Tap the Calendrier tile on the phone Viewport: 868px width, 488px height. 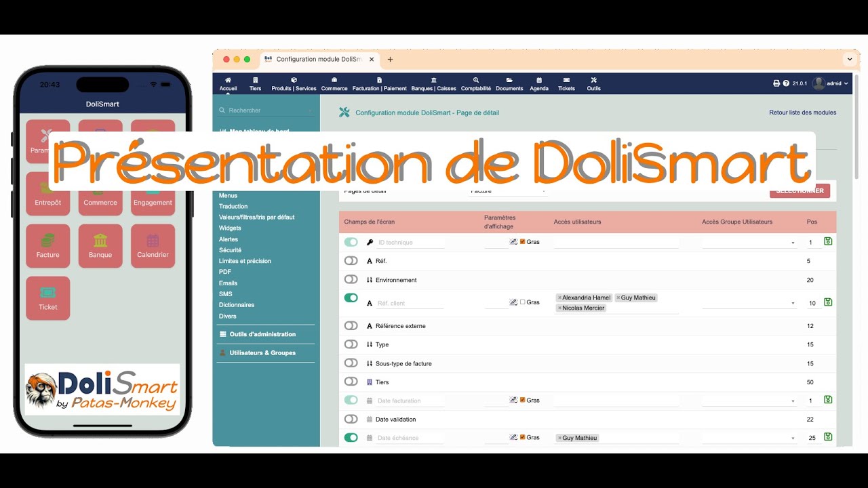click(153, 246)
